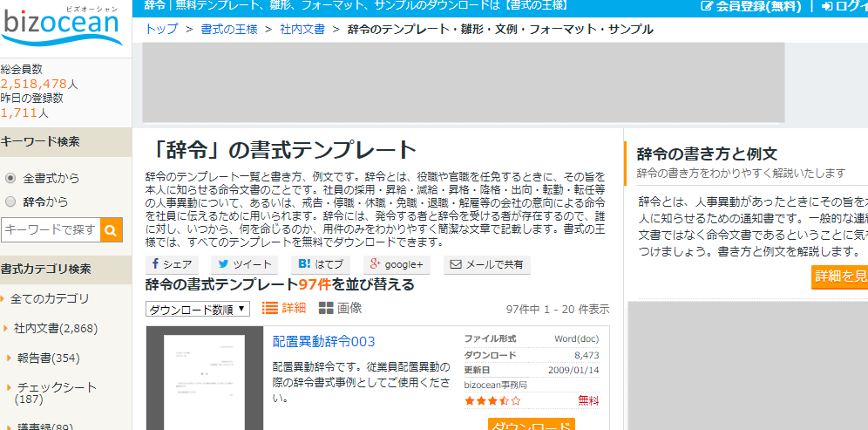868x430 pixels.
Task: Click the 1,711 yesterday registrations text
Action: 19,113
